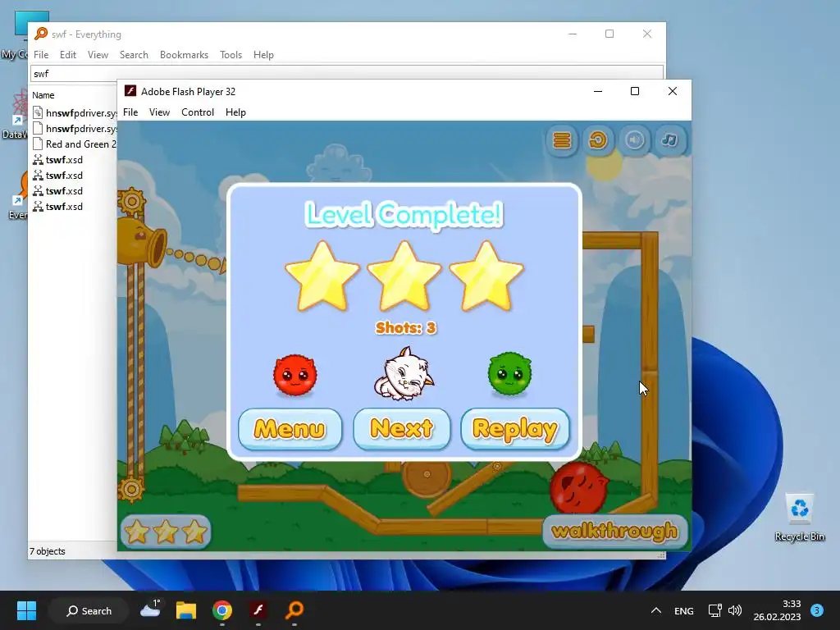Open the walkthrough link in game

coord(615,531)
